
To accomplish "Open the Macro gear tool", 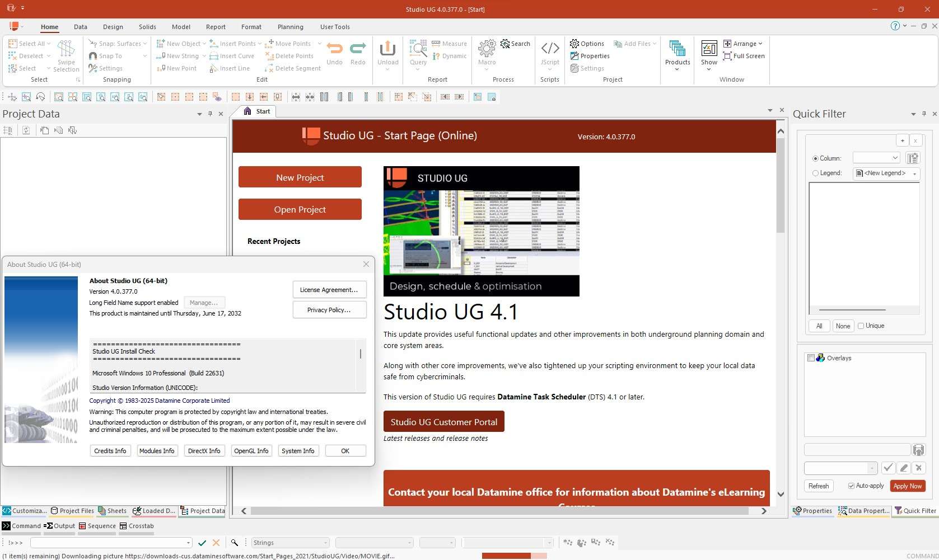I will coord(487,49).
